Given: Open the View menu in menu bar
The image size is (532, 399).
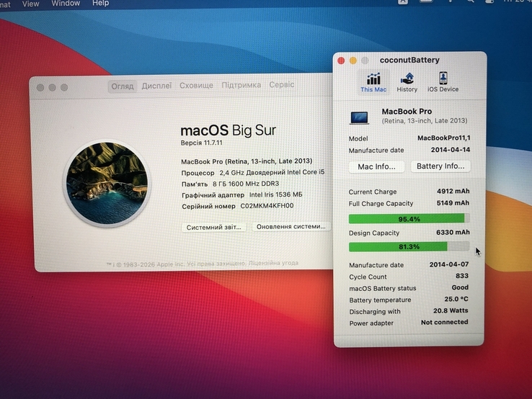Looking at the screenshot, I should (30, 4).
